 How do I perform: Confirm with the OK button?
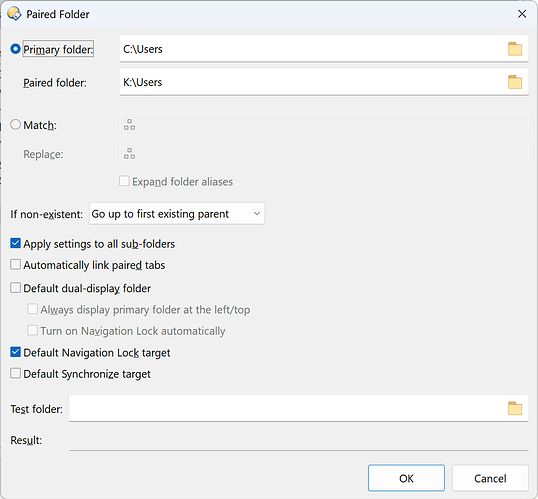[406, 478]
